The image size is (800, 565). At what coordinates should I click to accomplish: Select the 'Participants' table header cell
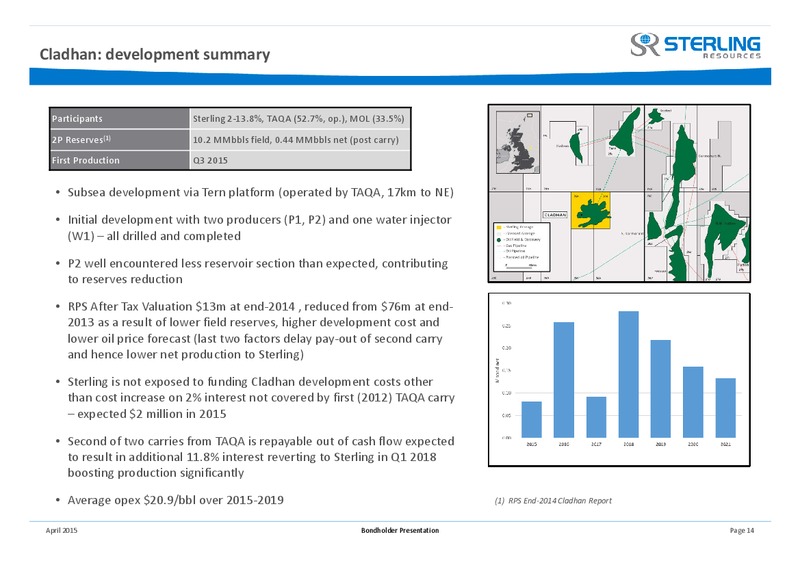point(120,118)
